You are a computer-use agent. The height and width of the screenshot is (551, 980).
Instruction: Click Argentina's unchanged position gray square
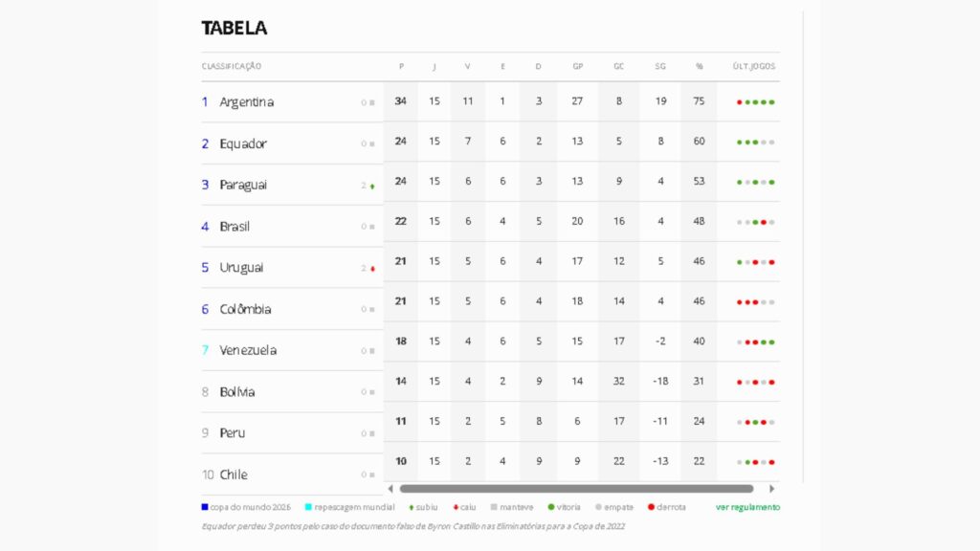click(x=372, y=102)
